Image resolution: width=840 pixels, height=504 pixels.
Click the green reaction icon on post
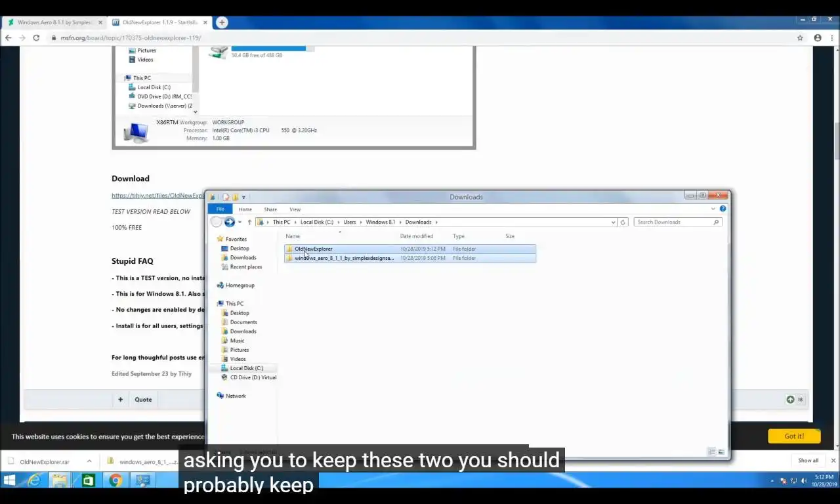tap(791, 399)
